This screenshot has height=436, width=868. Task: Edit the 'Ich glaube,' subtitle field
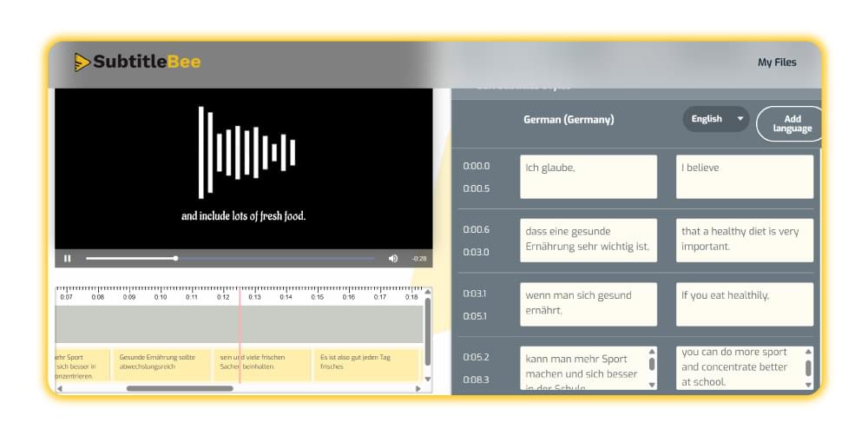pos(589,176)
